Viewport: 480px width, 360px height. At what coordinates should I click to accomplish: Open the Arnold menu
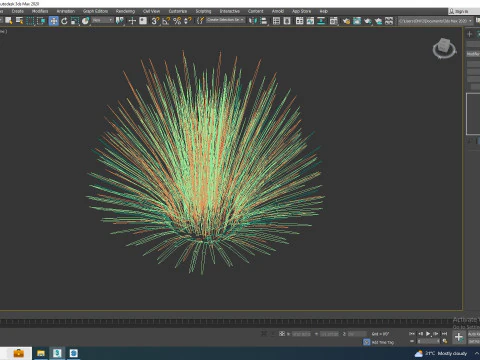[278, 11]
